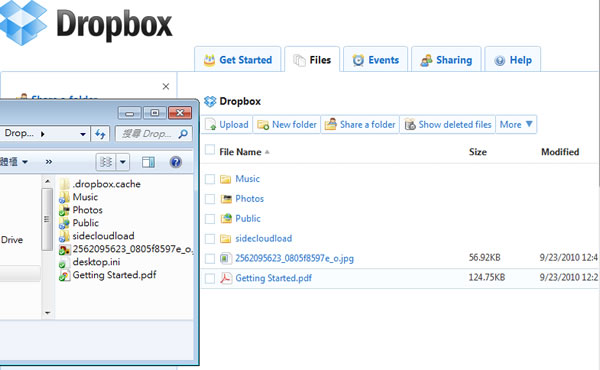Open 2562095623_0805f8597e_o.jpg link
Screen dimensions: 600x370
pos(294,258)
